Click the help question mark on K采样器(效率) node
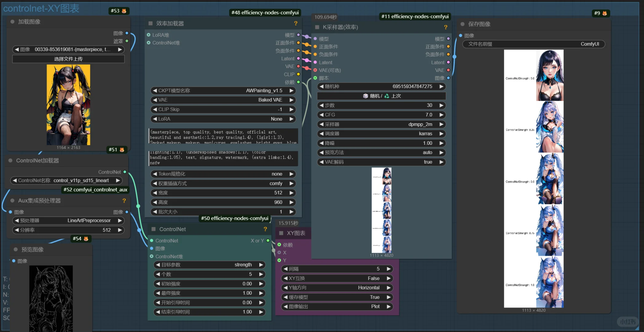644x332 pixels. [446, 27]
